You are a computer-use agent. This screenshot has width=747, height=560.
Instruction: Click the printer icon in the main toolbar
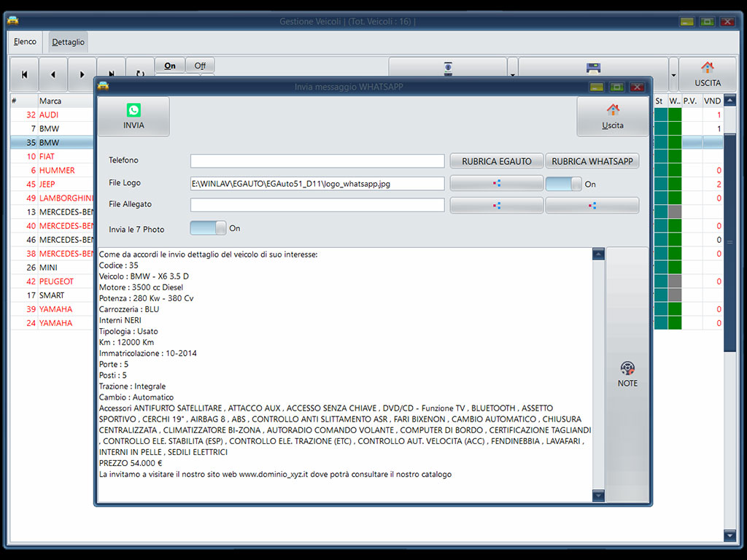tap(593, 68)
